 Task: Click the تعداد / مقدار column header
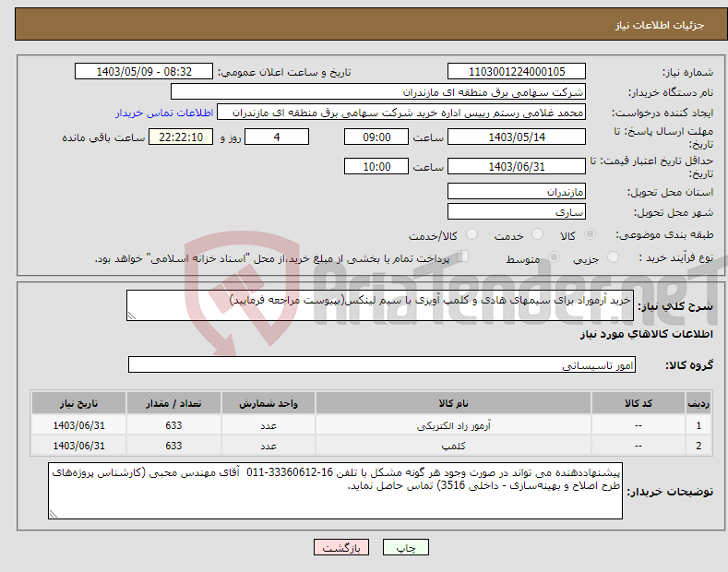click(x=173, y=403)
